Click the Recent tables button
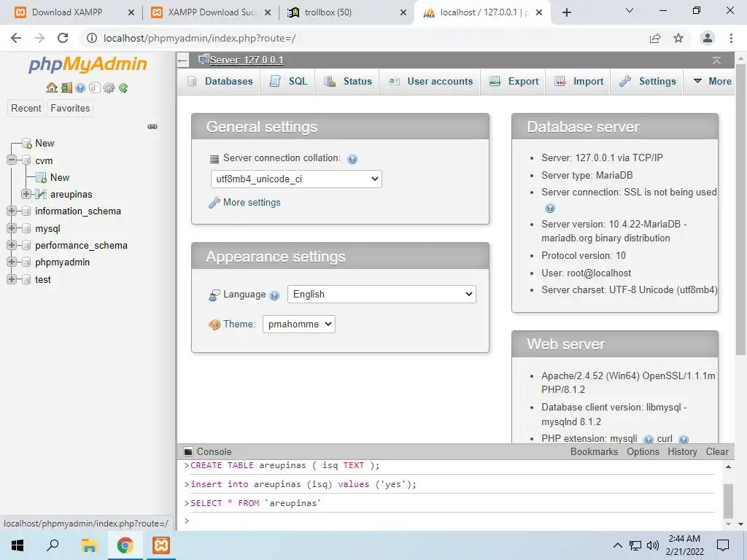 [x=26, y=109]
